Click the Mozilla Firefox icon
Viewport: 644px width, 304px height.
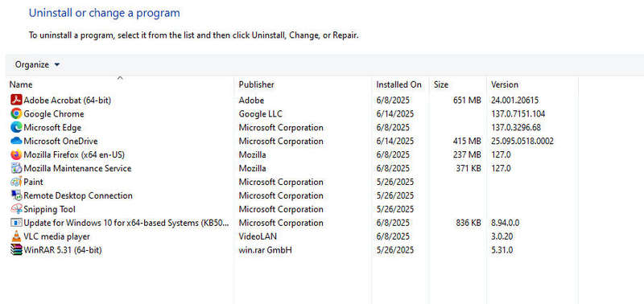[16, 154]
